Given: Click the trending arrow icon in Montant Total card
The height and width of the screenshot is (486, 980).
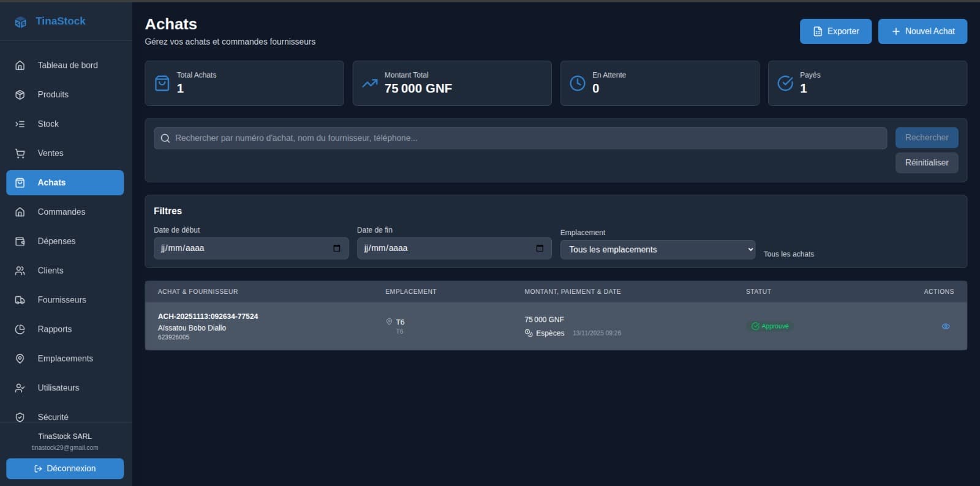Looking at the screenshot, I should click(x=369, y=83).
